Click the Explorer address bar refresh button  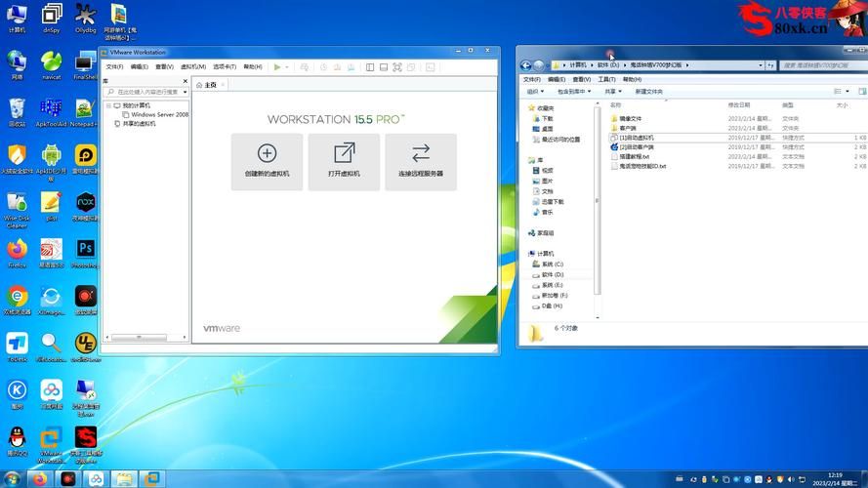pyautogui.click(x=770, y=65)
